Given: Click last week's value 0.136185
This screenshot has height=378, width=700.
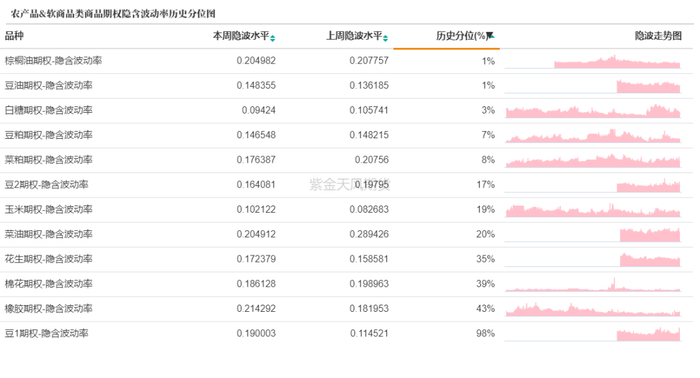Looking at the screenshot, I should pos(369,85).
